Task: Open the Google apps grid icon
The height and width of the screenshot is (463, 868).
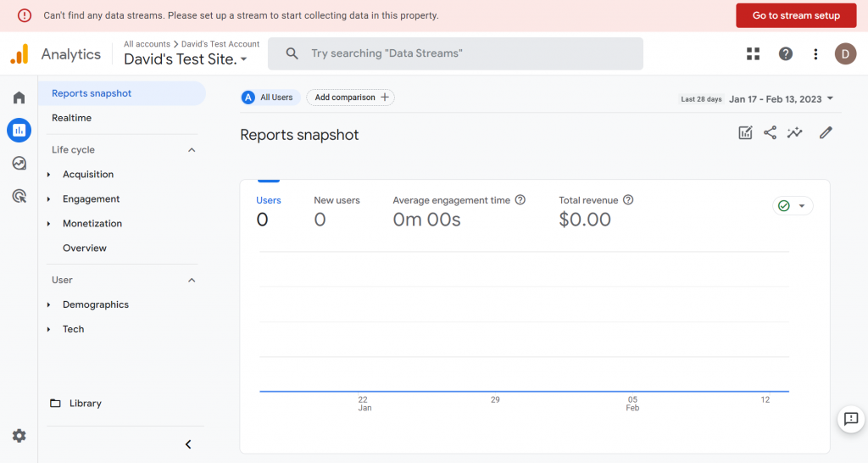Action: [x=753, y=54]
